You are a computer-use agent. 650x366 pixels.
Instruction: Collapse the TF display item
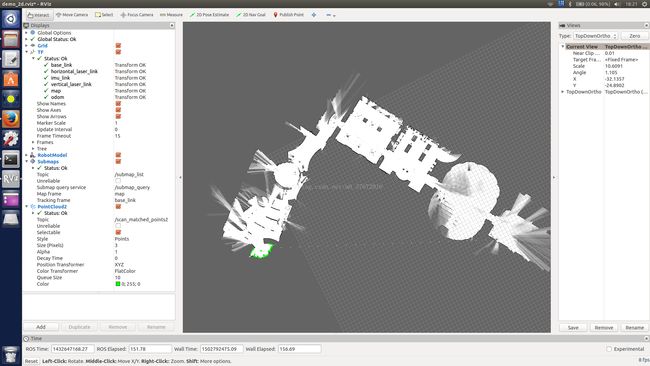tap(27, 52)
